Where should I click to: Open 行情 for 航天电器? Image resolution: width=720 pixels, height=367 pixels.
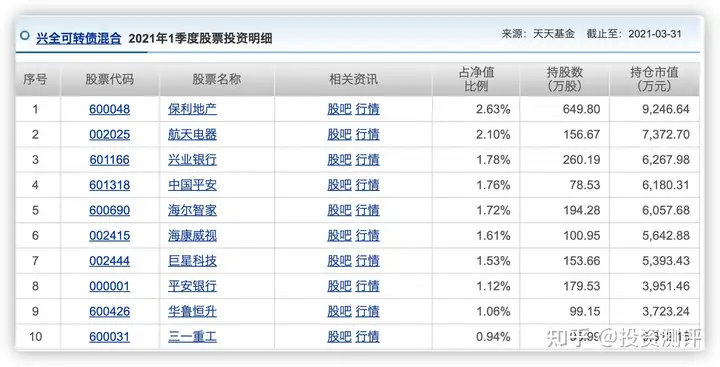pyautogui.click(x=367, y=135)
